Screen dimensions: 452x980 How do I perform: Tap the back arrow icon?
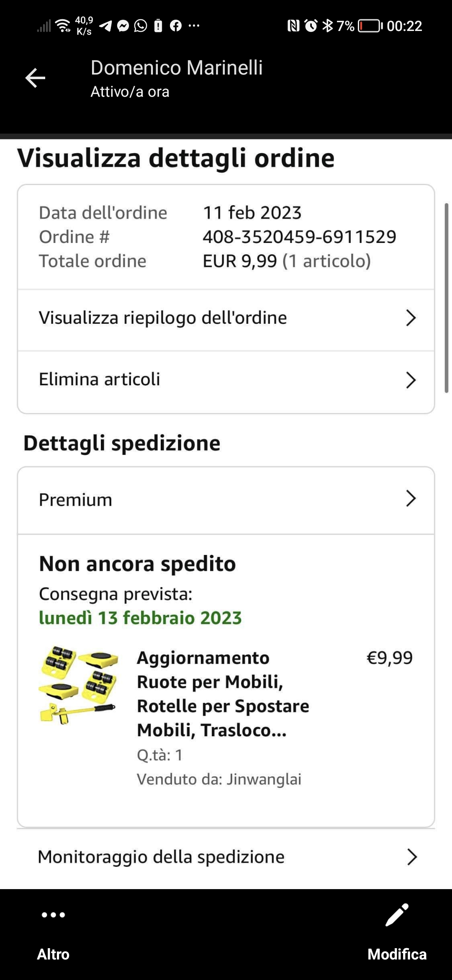[x=35, y=78]
